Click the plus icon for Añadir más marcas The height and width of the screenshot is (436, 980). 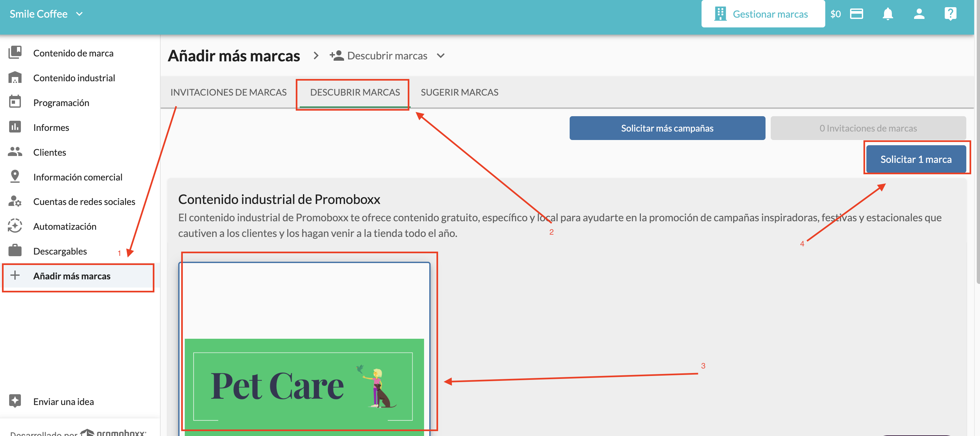click(x=15, y=275)
